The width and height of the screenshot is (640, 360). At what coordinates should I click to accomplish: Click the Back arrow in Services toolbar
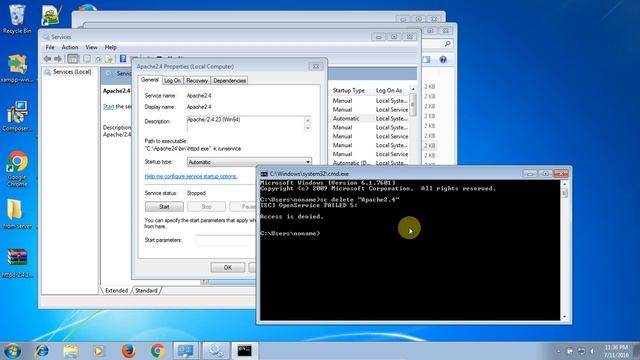tap(47, 59)
